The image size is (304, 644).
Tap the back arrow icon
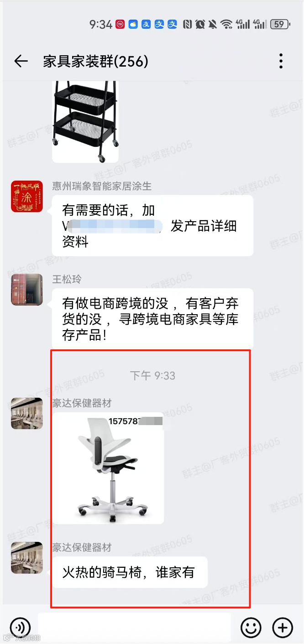[x=21, y=61]
